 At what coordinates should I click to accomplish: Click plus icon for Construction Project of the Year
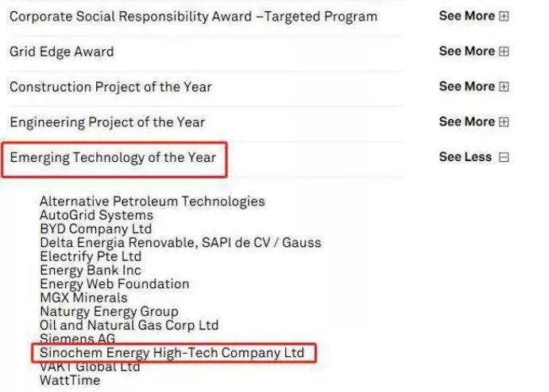504,86
